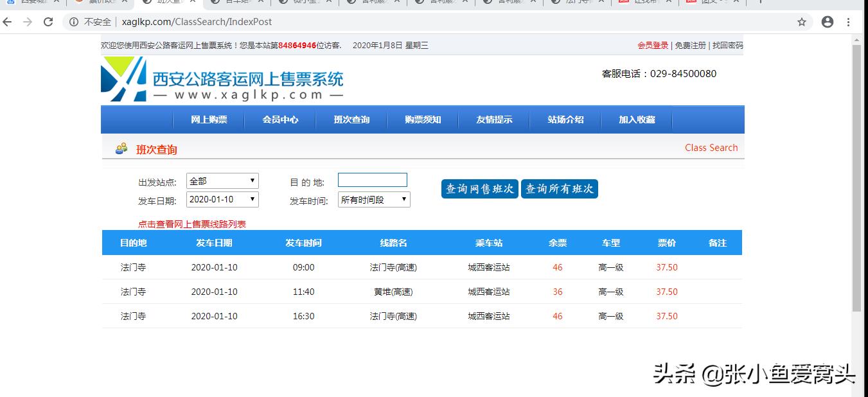The width and height of the screenshot is (868, 397).
Task: Open 点击查看网上售票线路列表 link
Action: tap(192, 224)
